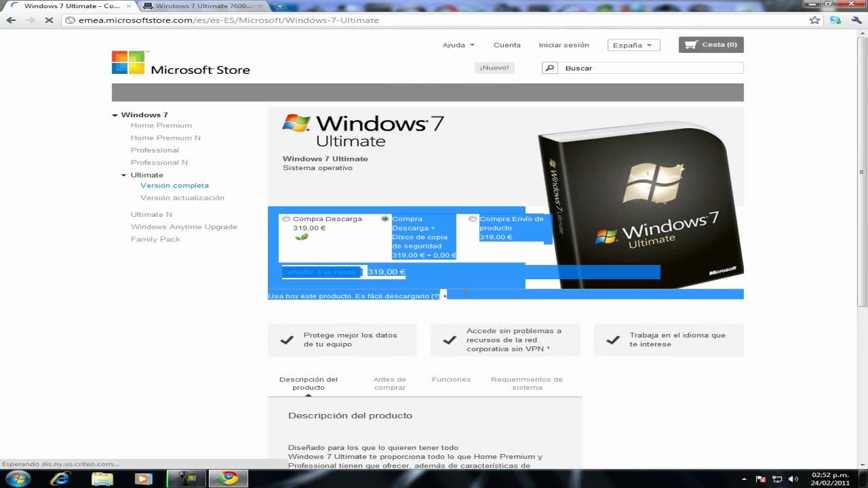
Task: Open Windows Media Player from taskbar
Action: 143,478
